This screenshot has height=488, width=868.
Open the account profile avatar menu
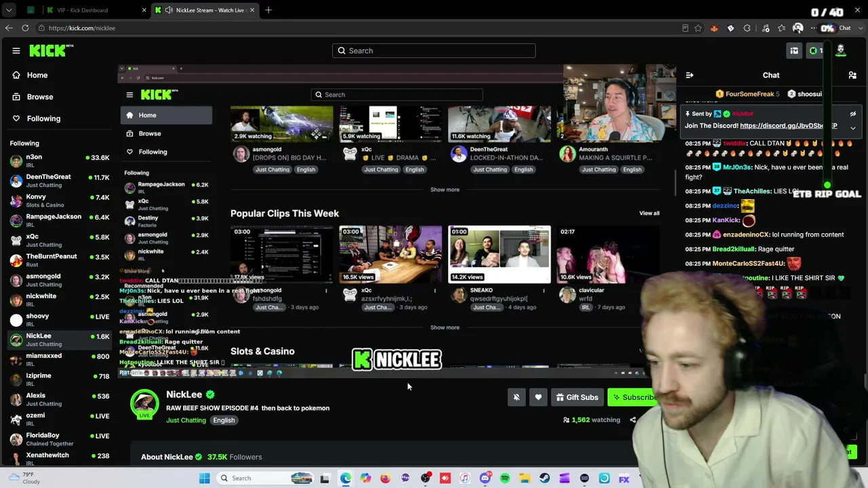click(841, 51)
